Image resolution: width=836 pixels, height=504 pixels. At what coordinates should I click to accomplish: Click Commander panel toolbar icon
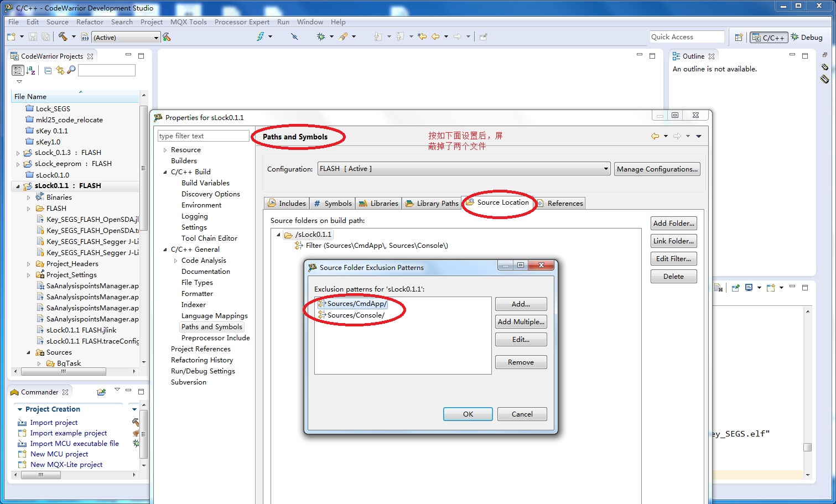(101, 392)
